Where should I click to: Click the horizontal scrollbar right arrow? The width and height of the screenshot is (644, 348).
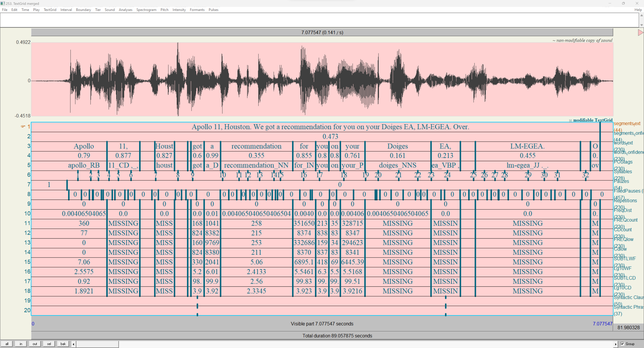click(615, 344)
